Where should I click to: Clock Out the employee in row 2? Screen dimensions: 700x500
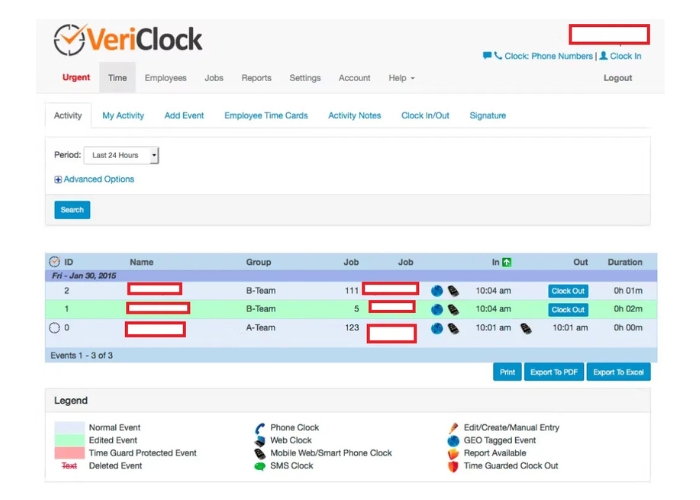point(567,291)
